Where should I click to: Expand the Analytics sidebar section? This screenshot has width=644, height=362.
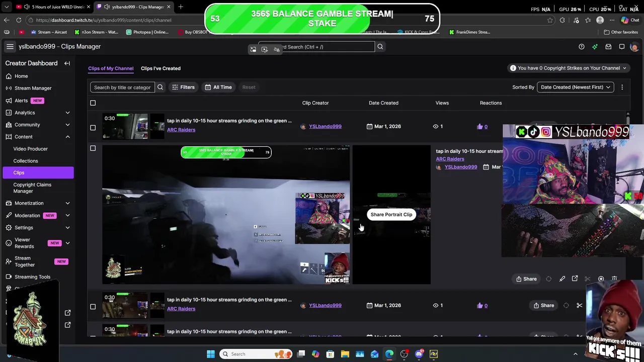coord(67,113)
